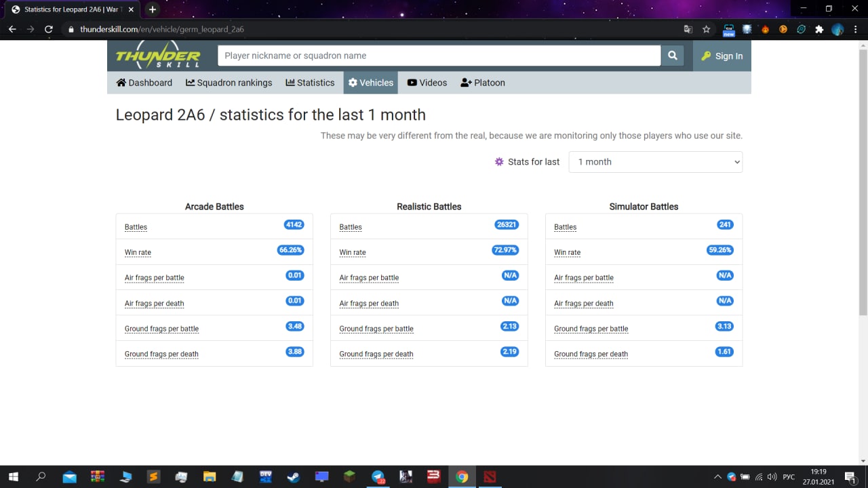Viewport: 868px width, 488px height.
Task: Click the address bar URL
Action: point(162,29)
